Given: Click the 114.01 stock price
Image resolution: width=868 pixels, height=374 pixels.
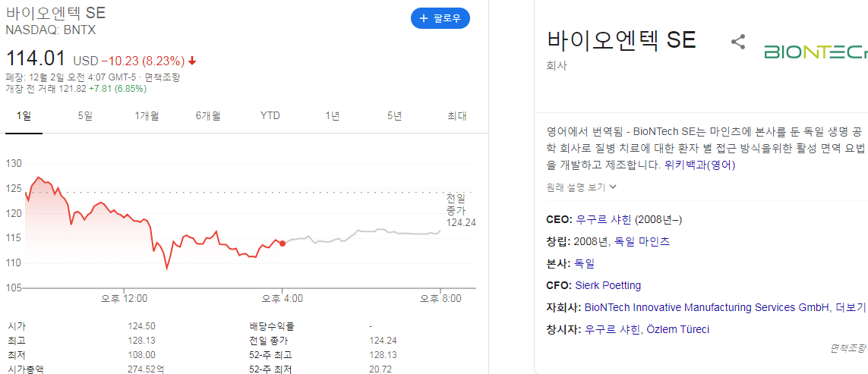Looking at the screenshot, I should click(36, 58).
